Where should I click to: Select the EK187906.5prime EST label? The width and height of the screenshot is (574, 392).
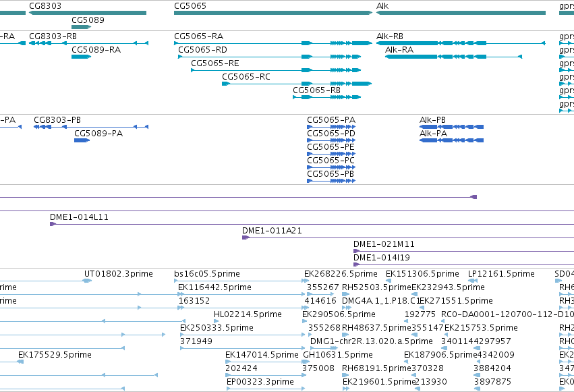[440, 355]
